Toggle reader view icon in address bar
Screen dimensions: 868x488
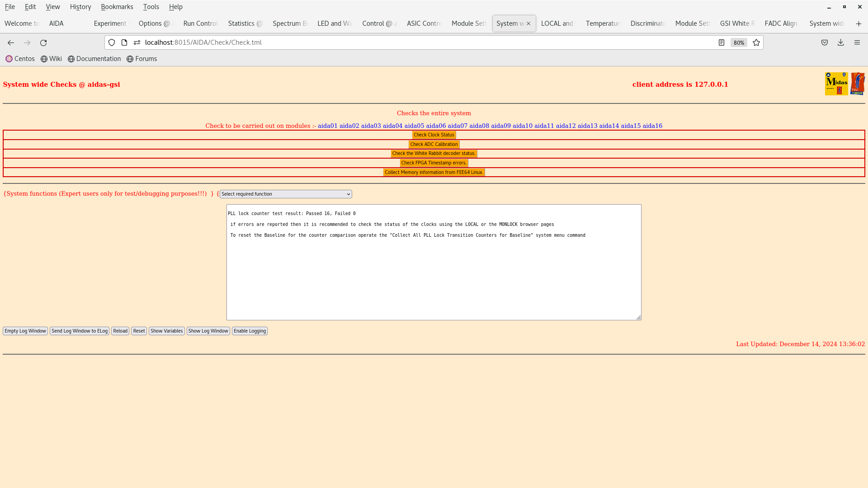(722, 42)
